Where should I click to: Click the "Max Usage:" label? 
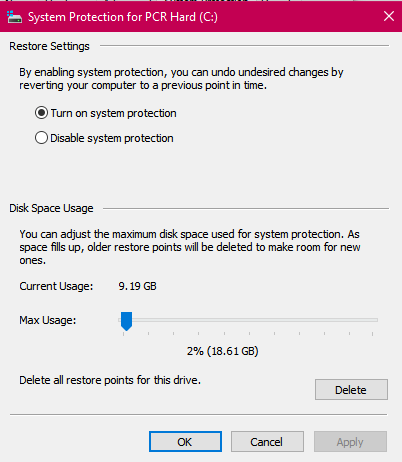click(48, 320)
